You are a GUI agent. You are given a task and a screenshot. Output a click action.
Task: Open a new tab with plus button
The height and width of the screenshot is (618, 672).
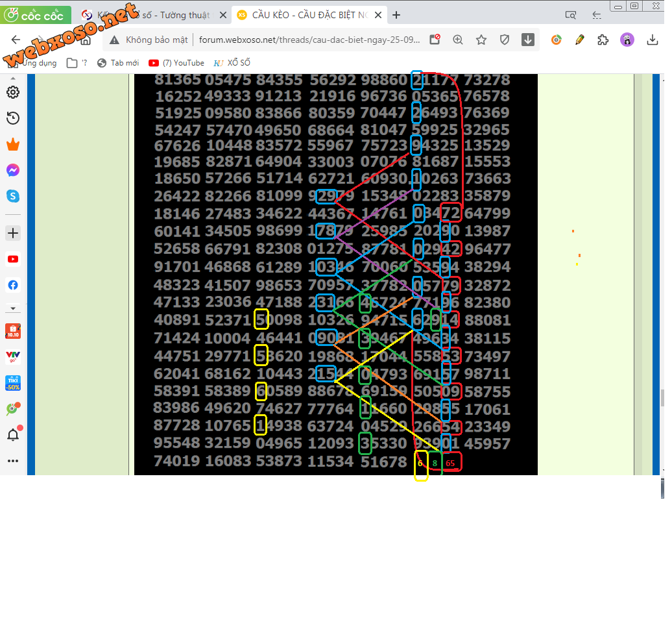(396, 15)
